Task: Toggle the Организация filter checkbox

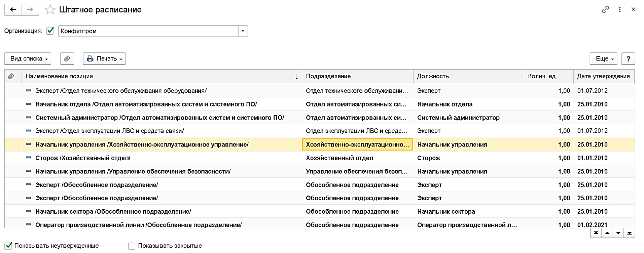Action: click(x=50, y=31)
